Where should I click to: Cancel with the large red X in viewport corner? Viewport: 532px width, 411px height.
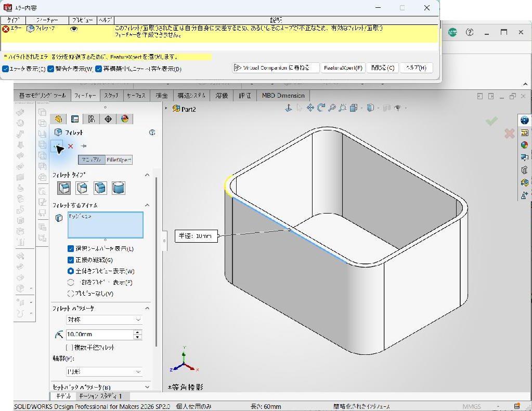tap(509, 134)
